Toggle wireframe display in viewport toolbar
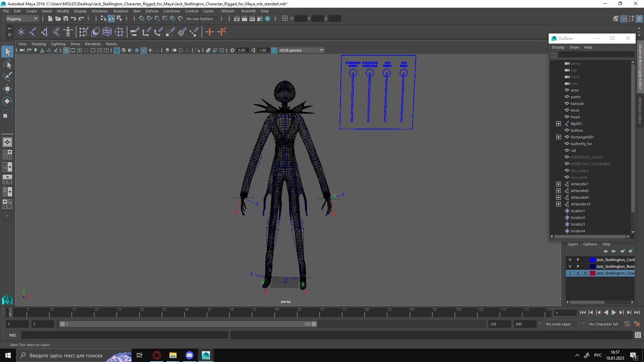 (117, 50)
